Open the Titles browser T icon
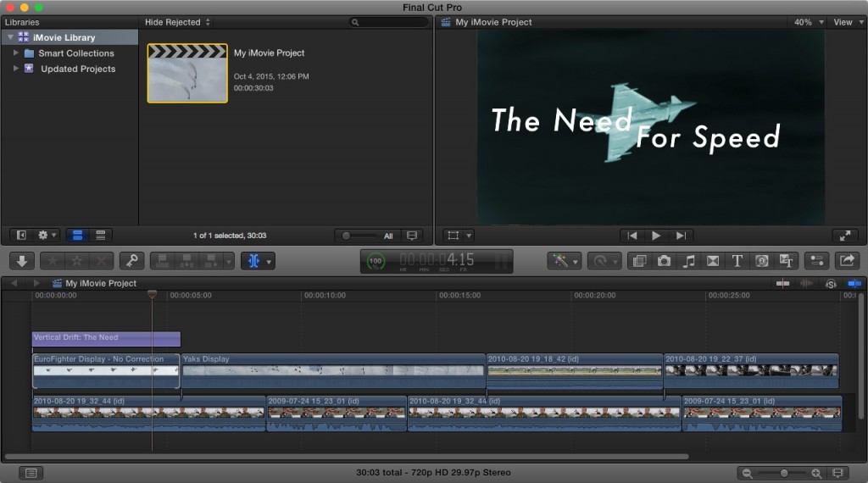 737,261
